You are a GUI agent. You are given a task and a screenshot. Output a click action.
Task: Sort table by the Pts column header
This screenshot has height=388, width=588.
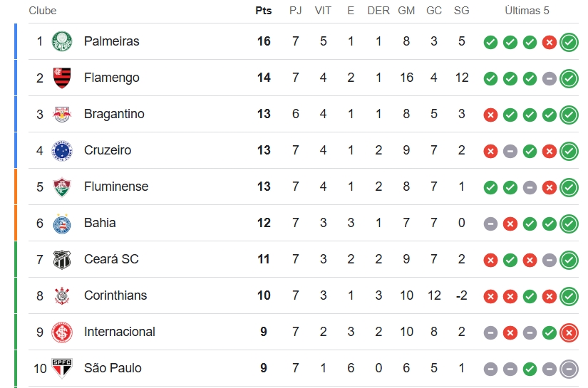(264, 11)
